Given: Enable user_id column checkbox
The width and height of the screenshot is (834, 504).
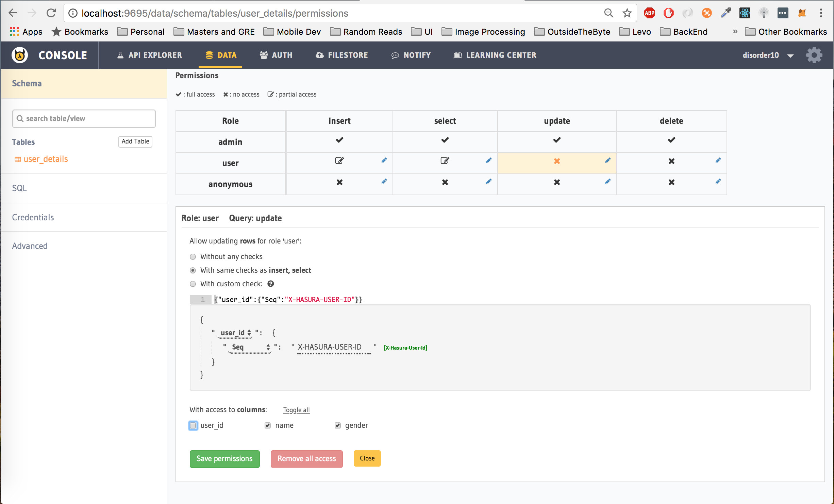Looking at the screenshot, I should coord(193,425).
